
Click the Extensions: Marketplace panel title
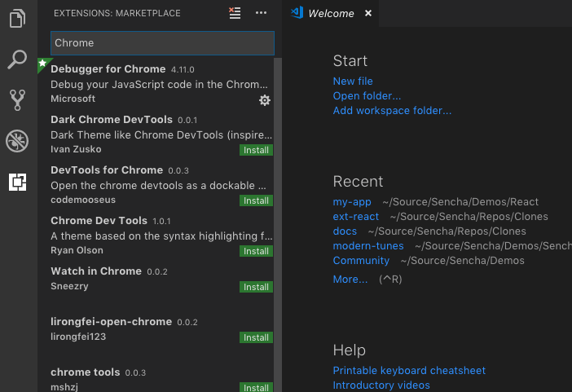click(x=117, y=13)
